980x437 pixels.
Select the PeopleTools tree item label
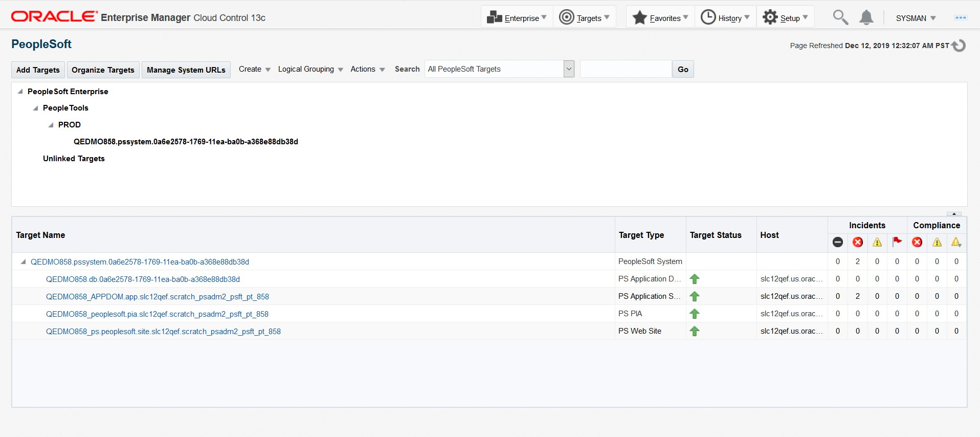tap(65, 108)
